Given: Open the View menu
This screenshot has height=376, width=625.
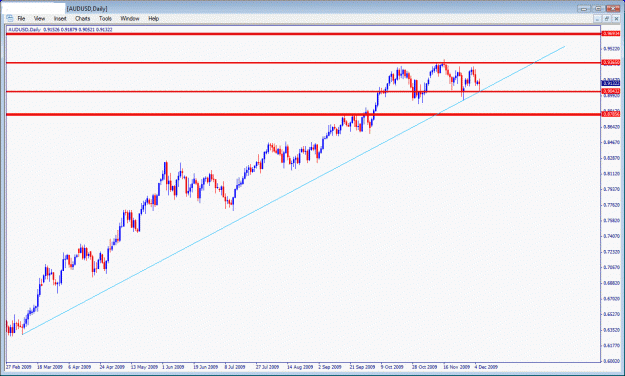Looking at the screenshot, I should [39, 18].
